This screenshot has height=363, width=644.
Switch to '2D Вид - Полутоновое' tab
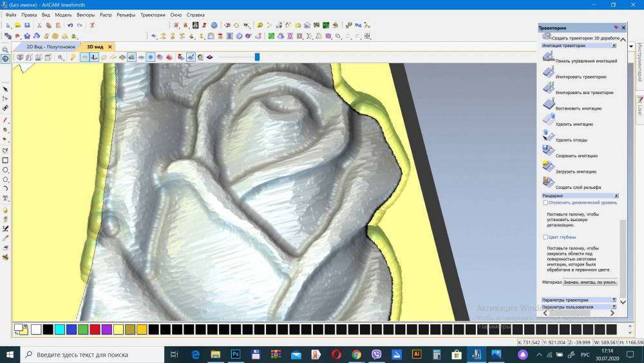(50, 47)
